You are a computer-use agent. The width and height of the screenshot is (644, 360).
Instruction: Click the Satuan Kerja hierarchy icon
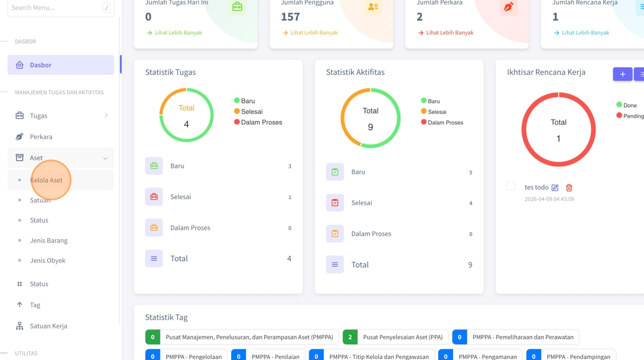pyautogui.click(x=20, y=326)
